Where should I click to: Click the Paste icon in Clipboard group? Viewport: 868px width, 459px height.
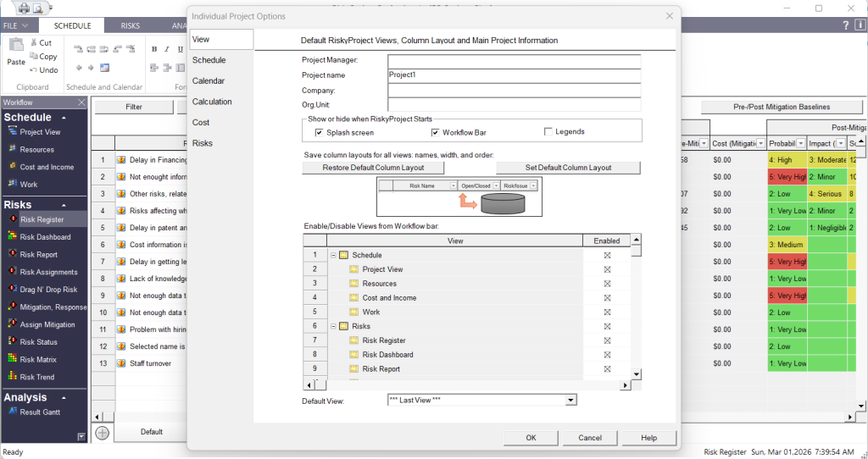(16, 49)
